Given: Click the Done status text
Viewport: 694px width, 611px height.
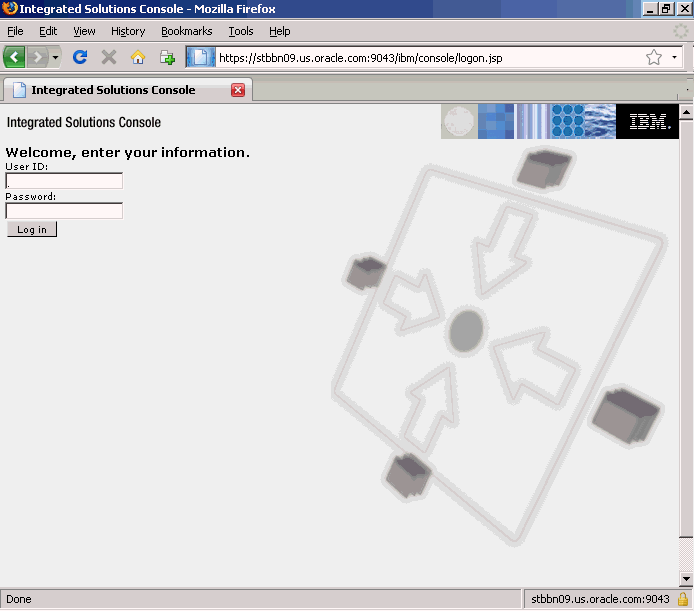Looking at the screenshot, I should 19,599.
